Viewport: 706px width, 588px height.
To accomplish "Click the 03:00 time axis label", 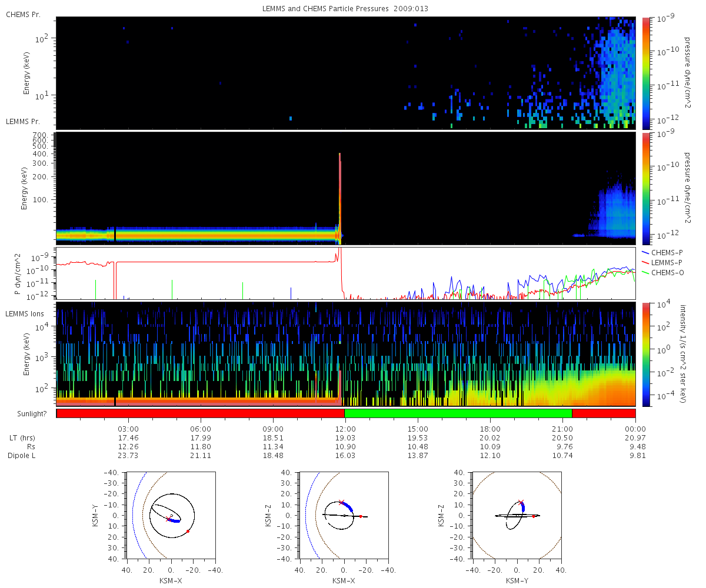I will [128, 429].
